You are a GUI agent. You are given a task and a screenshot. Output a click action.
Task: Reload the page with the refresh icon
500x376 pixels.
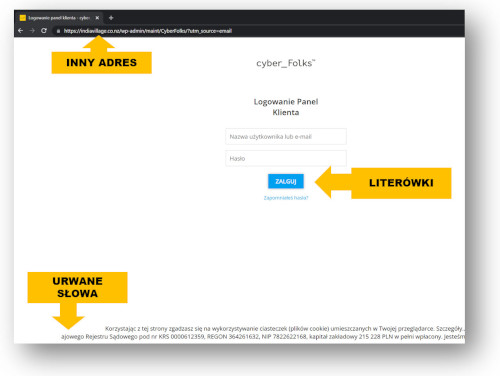click(x=44, y=31)
